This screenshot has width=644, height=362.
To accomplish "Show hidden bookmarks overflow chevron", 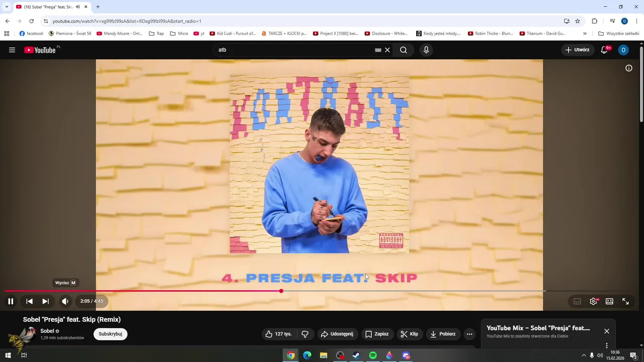I will (x=585, y=34).
